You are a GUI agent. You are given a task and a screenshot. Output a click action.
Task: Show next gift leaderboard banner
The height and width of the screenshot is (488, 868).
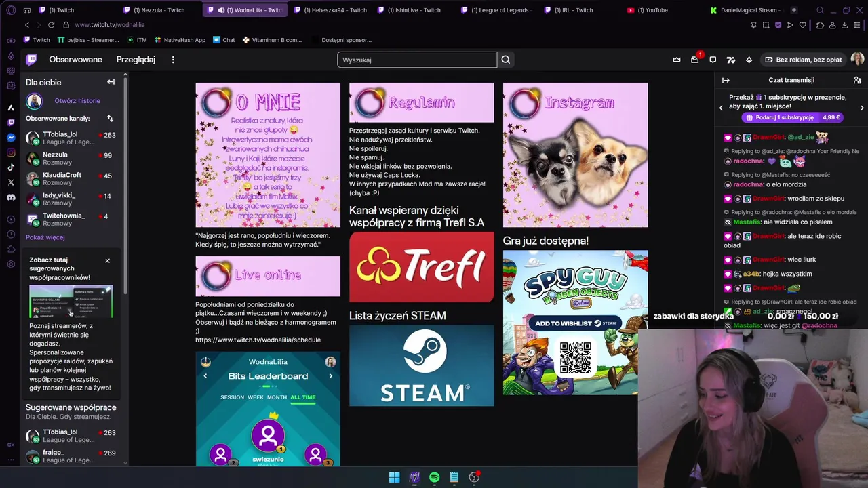point(862,108)
